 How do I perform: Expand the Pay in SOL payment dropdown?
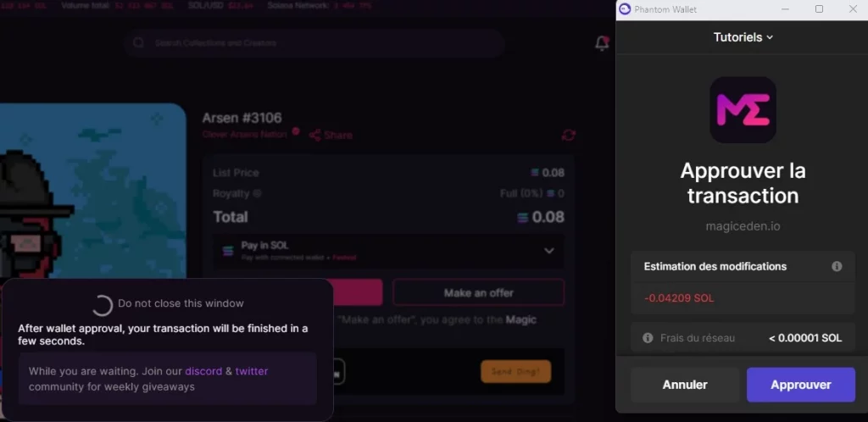click(548, 251)
